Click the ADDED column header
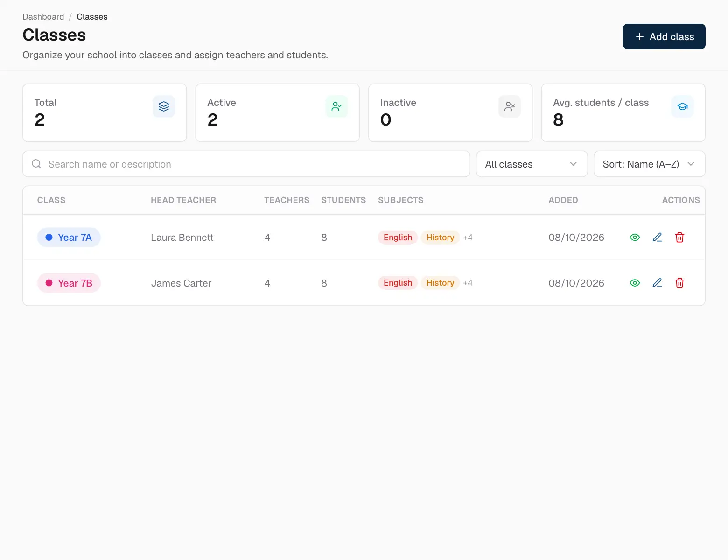The image size is (728, 560). pyautogui.click(x=563, y=200)
